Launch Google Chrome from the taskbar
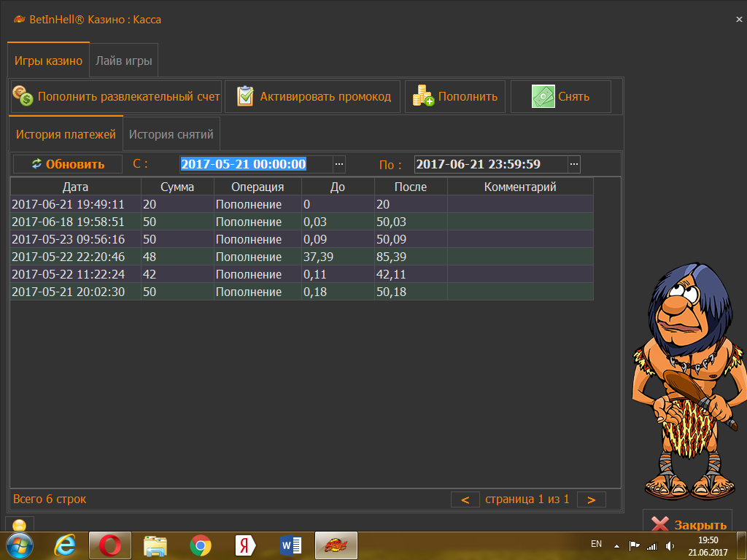Viewport: 747px width, 560px height. point(201,545)
